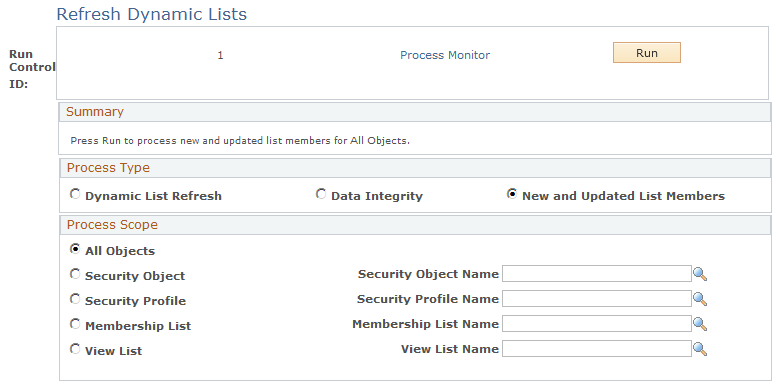Click the Process Scope section header
Viewport: 778px width, 387px height.
[x=415, y=225]
